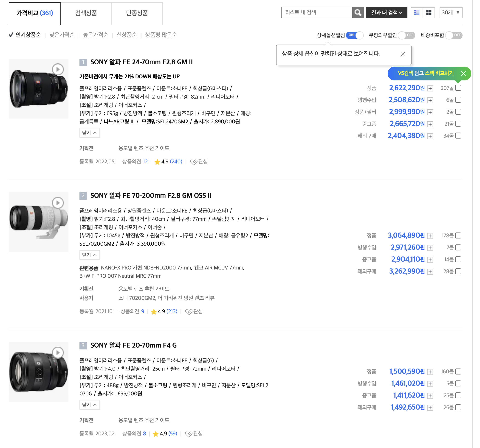480x448 pixels.
Task: Play video for SONY FE 24-70mm F2.8 GM II
Action: (58, 70)
